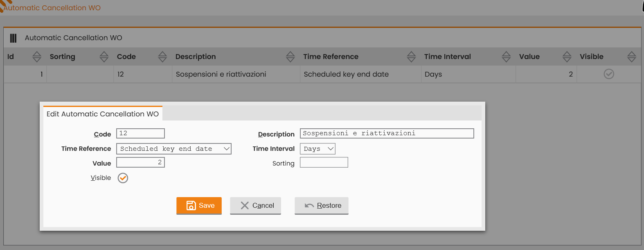Open the Time Interval dropdown
644x250 pixels.
(317, 149)
